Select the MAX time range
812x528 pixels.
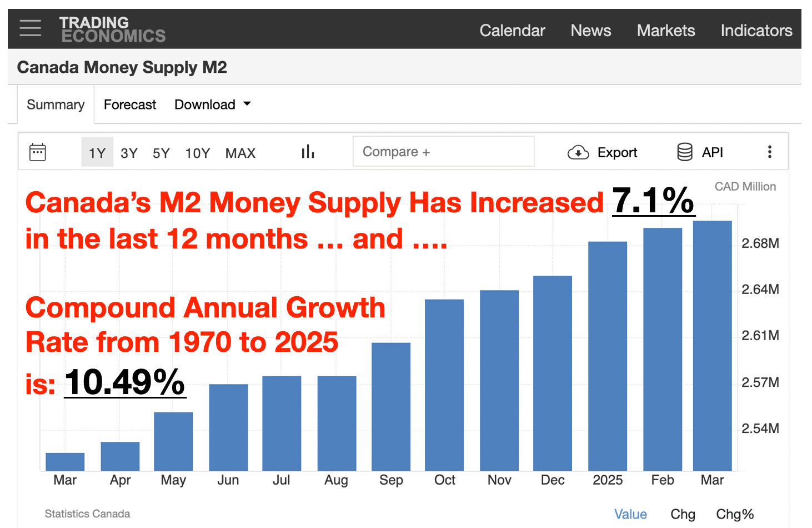[240, 153]
